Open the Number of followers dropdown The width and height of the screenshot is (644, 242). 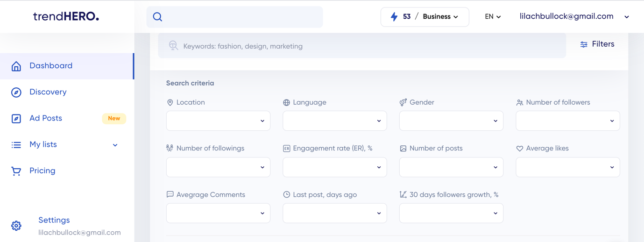point(567,121)
